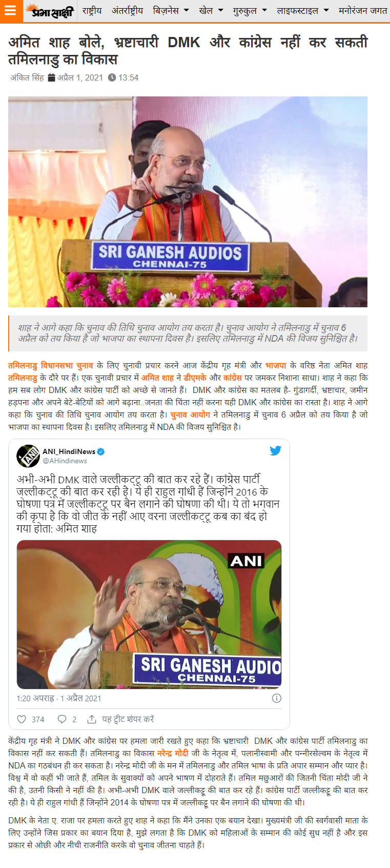The height and width of the screenshot is (868, 390).
Task: Click the tweet info circle icon
Action: (277, 698)
